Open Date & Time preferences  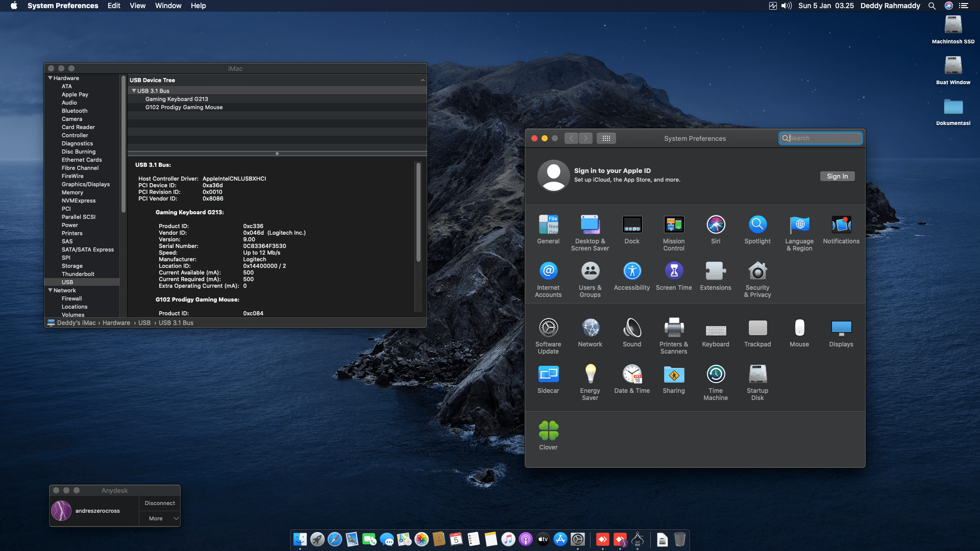tap(632, 379)
